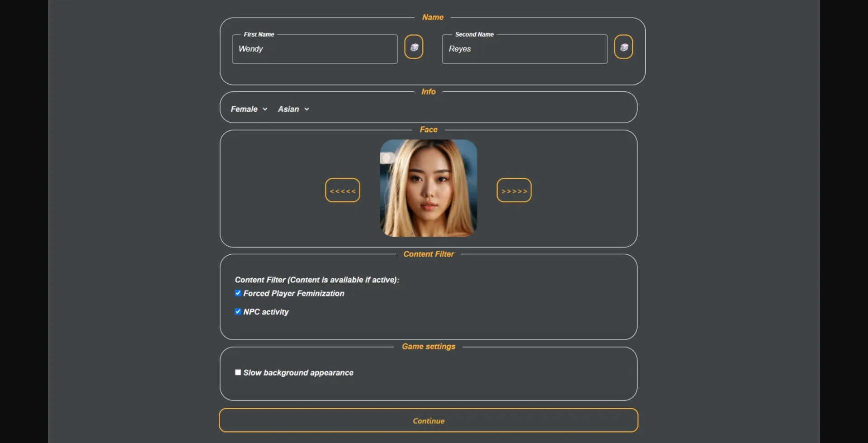Select the previous face with the left arrows

[x=342, y=190]
